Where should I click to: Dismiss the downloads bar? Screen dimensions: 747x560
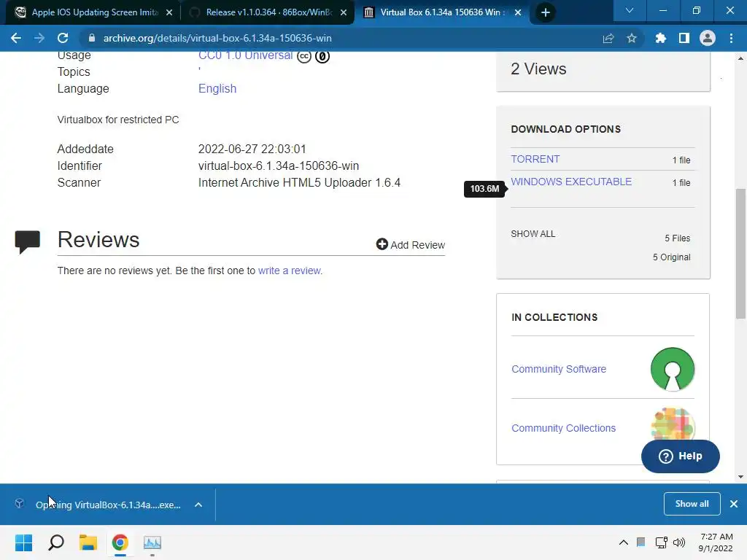[734, 504]
